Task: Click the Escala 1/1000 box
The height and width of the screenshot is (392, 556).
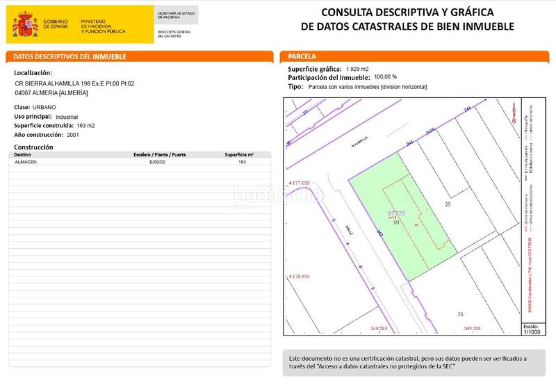Action: [530, 329]
